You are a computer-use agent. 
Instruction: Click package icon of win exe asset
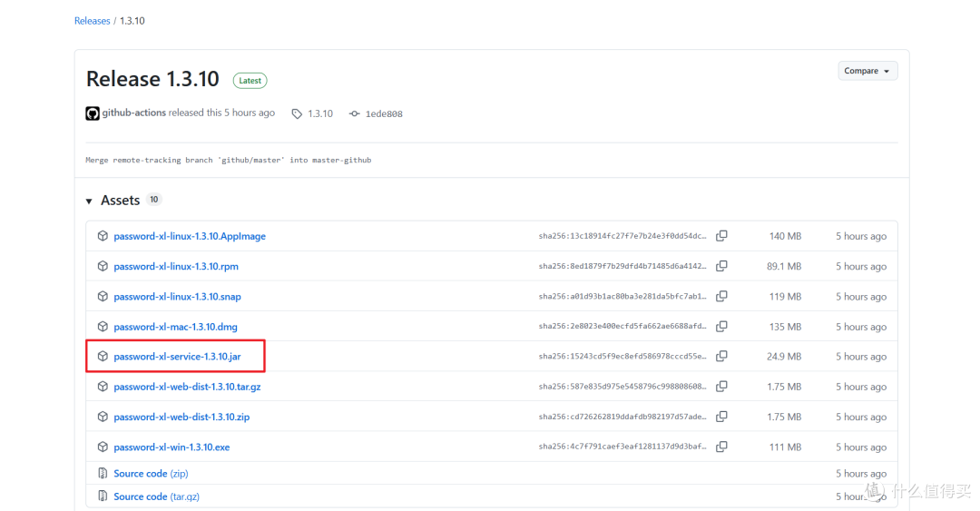[x=103, y=447]
